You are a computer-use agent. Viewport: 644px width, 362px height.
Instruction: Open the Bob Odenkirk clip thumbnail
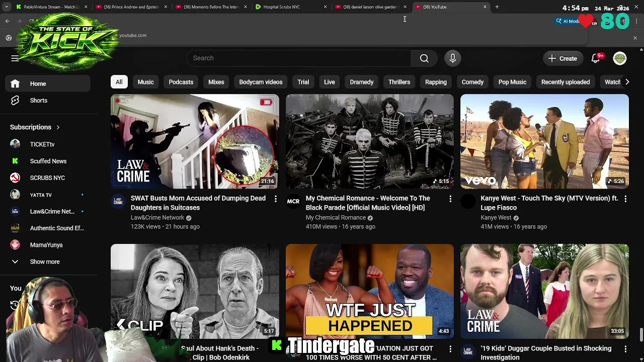(195, 291)
